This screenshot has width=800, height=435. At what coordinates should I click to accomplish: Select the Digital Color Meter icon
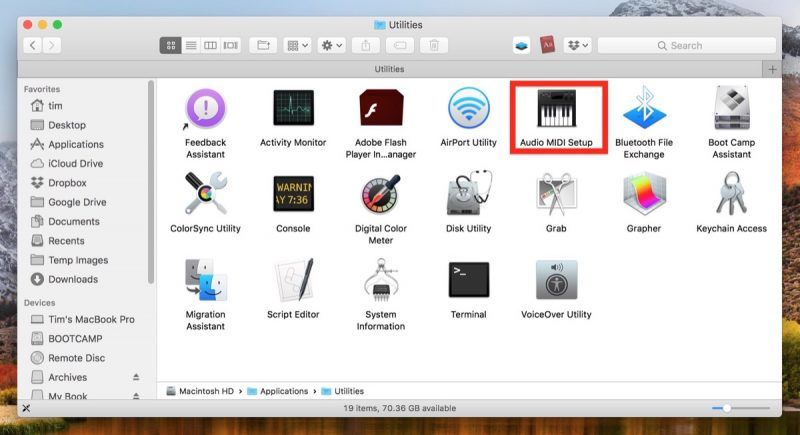(380, 195)
